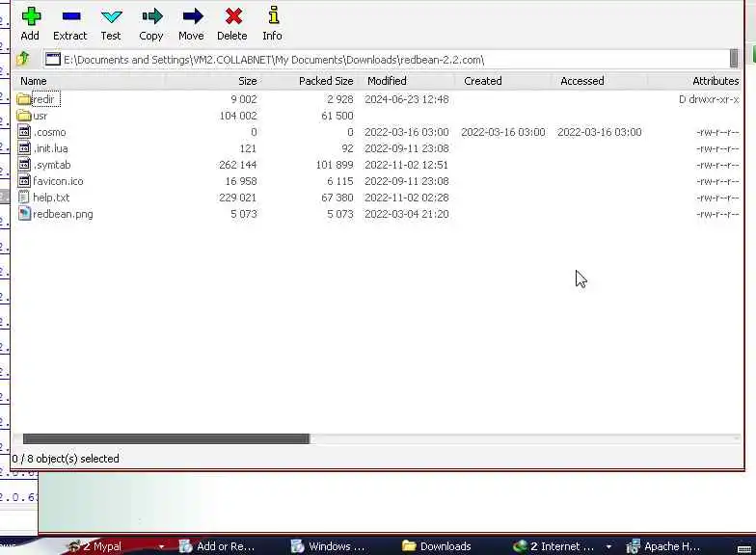Select the redir folder icon

(x=23, y=99)
